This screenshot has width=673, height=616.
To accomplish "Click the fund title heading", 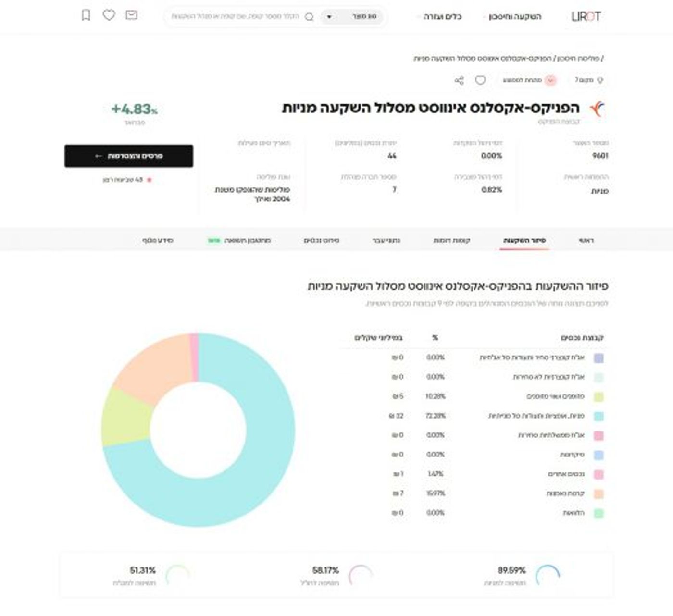I will click(431, 108).
